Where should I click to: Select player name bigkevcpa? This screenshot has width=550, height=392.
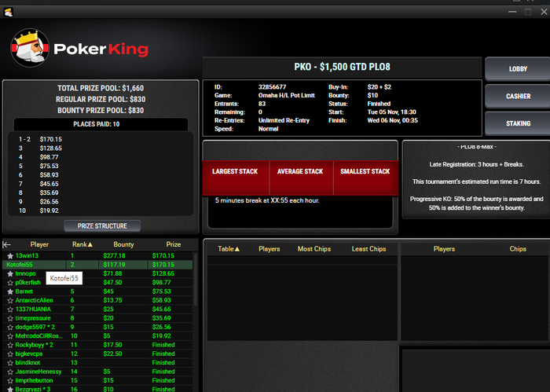29,354
